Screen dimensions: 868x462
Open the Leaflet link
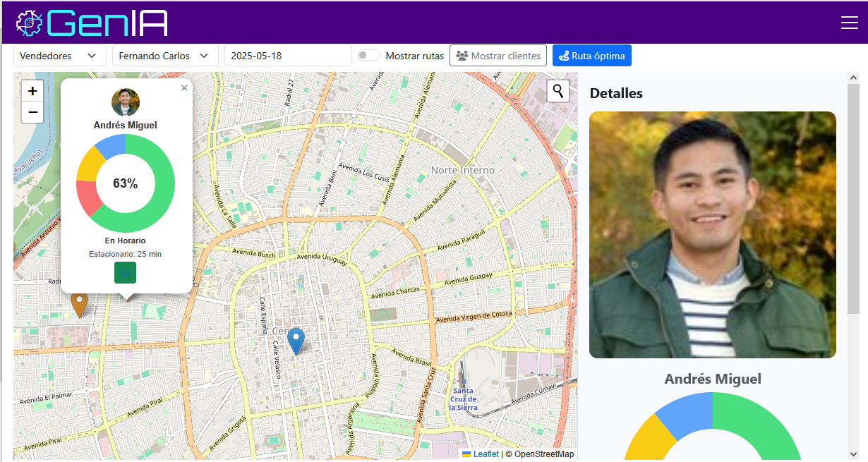486,454
